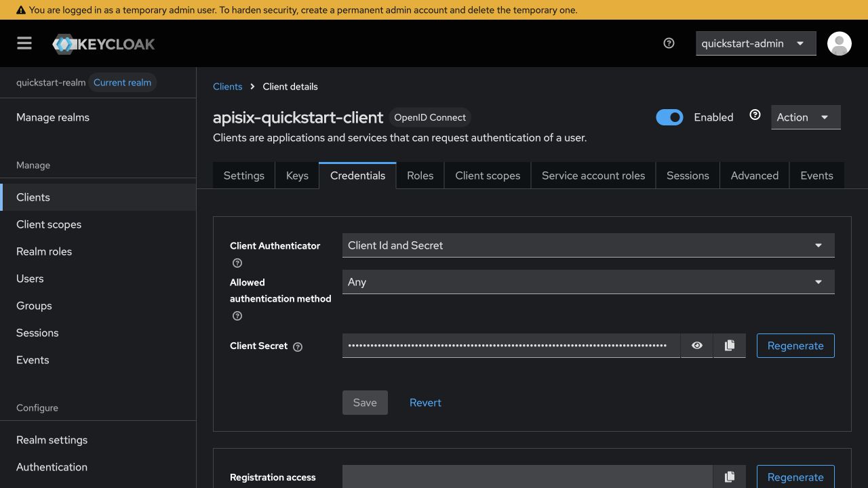Click the Registration access token field
Screen dimensions: 868x488
coord(528,477)
